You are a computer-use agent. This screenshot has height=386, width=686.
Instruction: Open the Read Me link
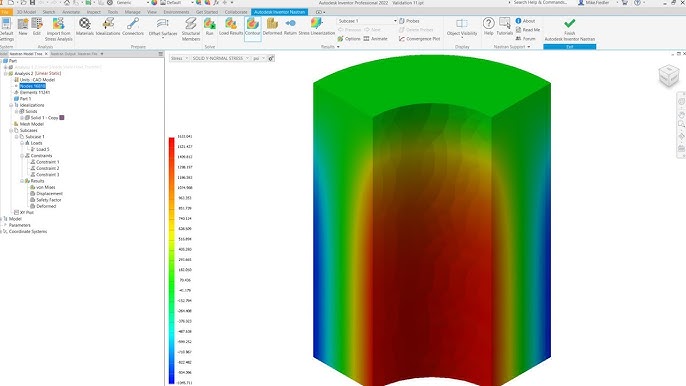[528, 30]
